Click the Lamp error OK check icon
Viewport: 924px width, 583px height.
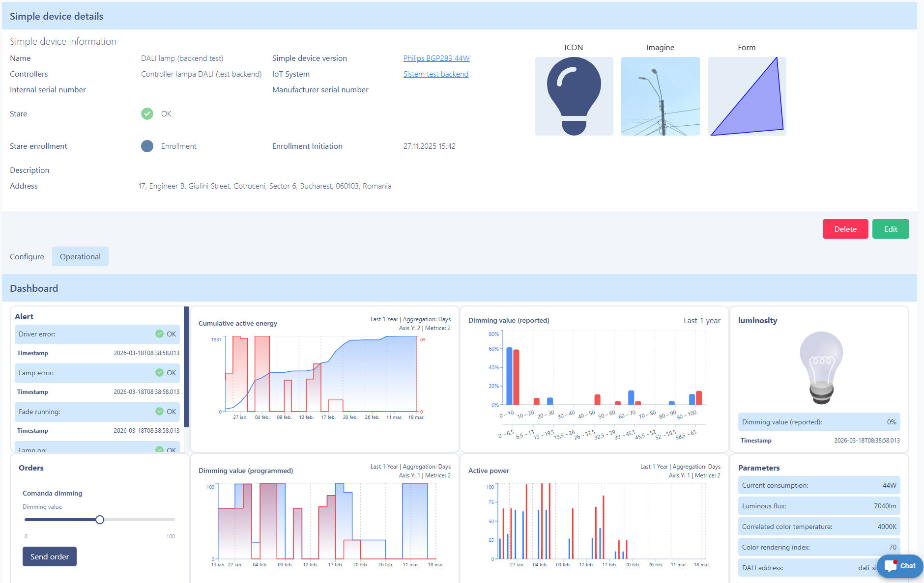[159, 373]
